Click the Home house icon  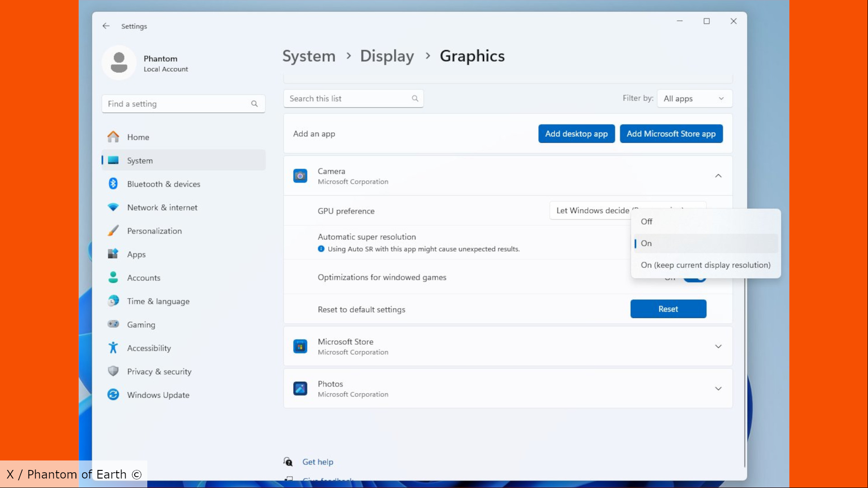pyautogui.click(x=113, y=137)
